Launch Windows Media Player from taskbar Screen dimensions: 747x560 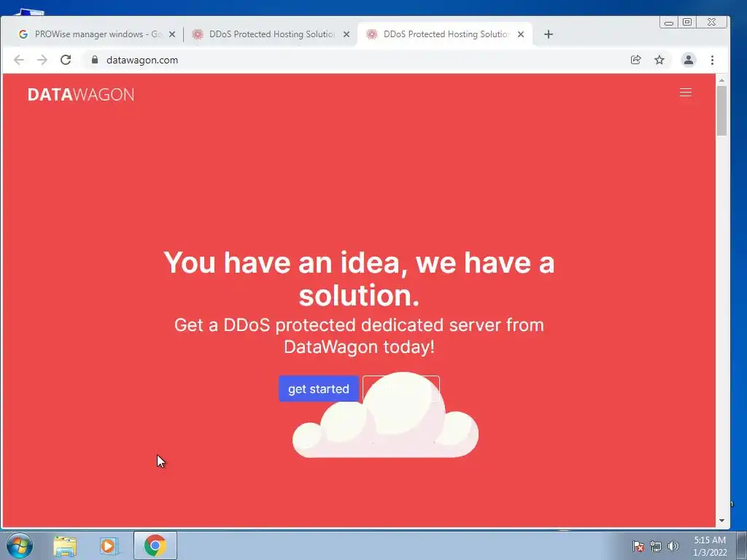click(109, 545)
